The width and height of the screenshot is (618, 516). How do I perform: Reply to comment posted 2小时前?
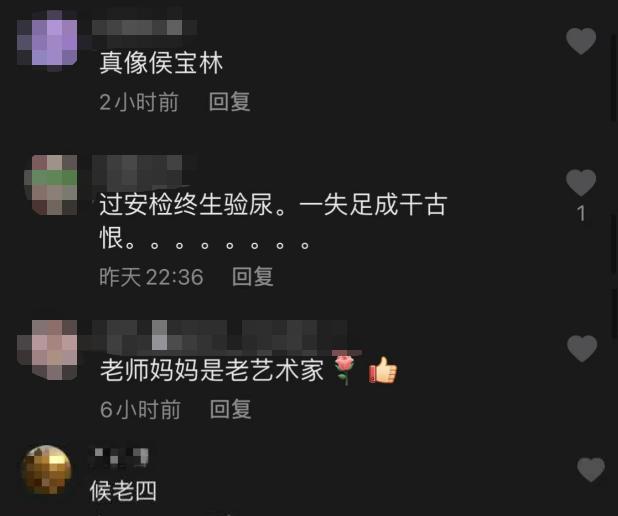pyautogui.click(x=229, y=102)
